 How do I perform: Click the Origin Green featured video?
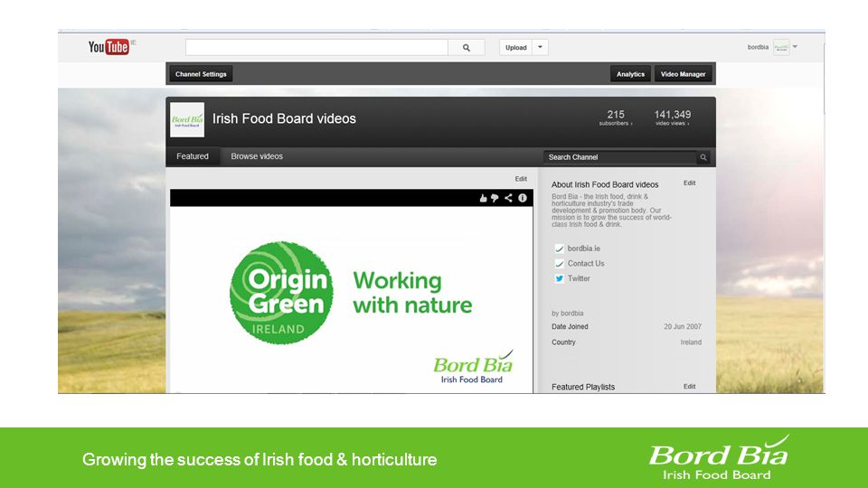(x=352, y=299)
